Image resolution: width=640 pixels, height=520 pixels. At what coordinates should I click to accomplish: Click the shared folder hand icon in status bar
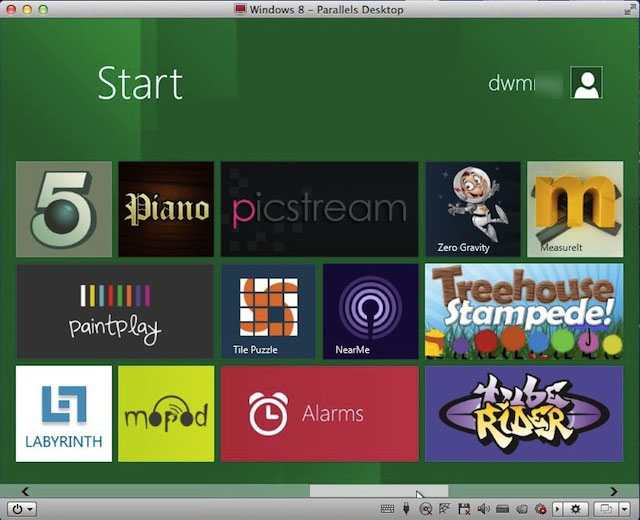[x=522, y=509]
